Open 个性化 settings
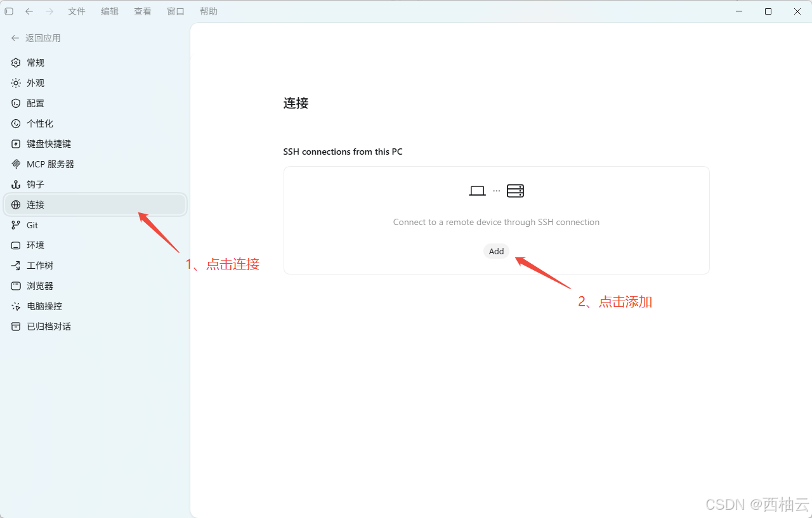The width and height of the screenshot is (812, 518). tap(95, 124)
